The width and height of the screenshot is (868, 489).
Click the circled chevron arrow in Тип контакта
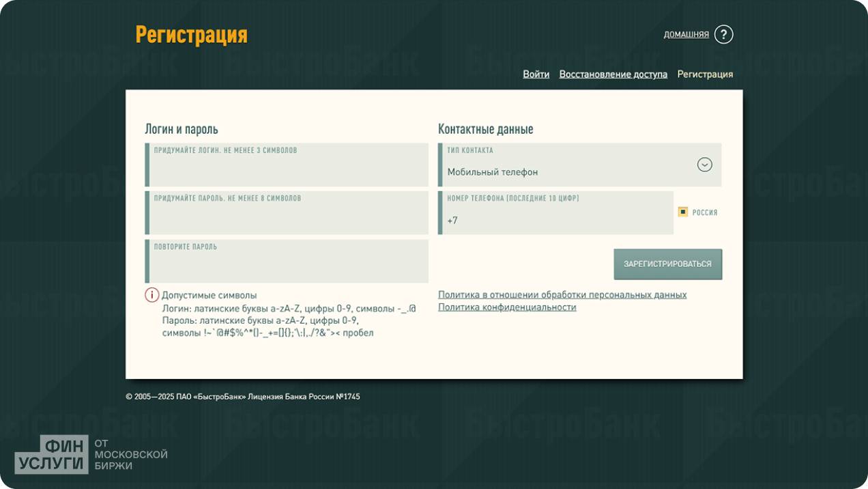coord(704,165)
